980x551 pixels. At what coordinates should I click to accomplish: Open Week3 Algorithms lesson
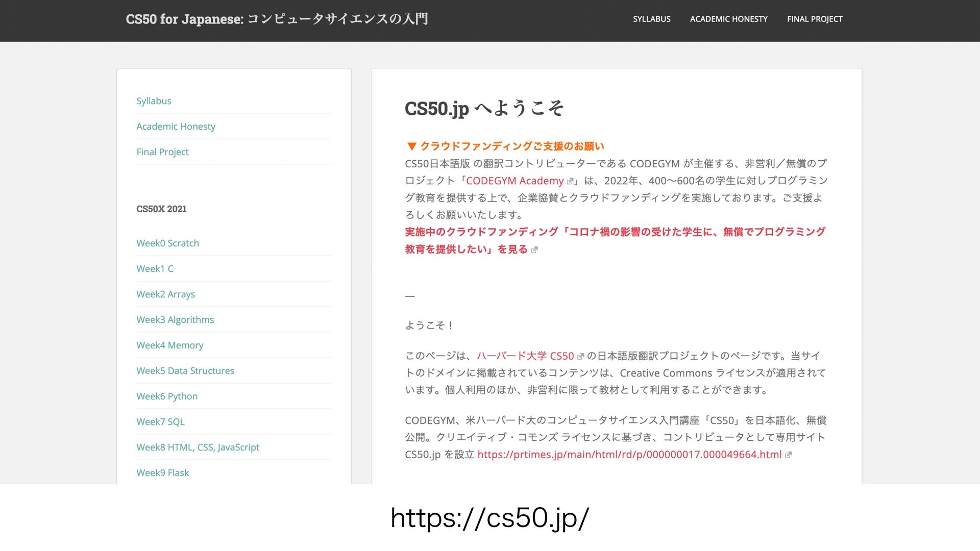click(175, 320)
